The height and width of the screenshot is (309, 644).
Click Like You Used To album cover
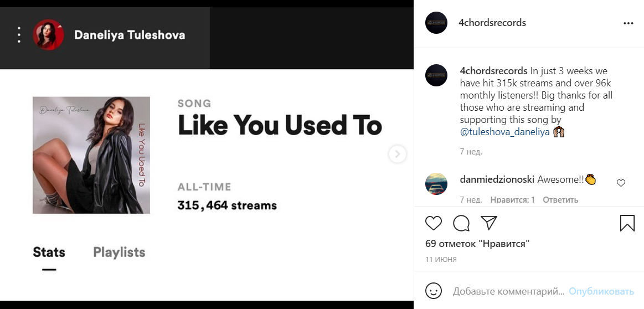[91, 155]
